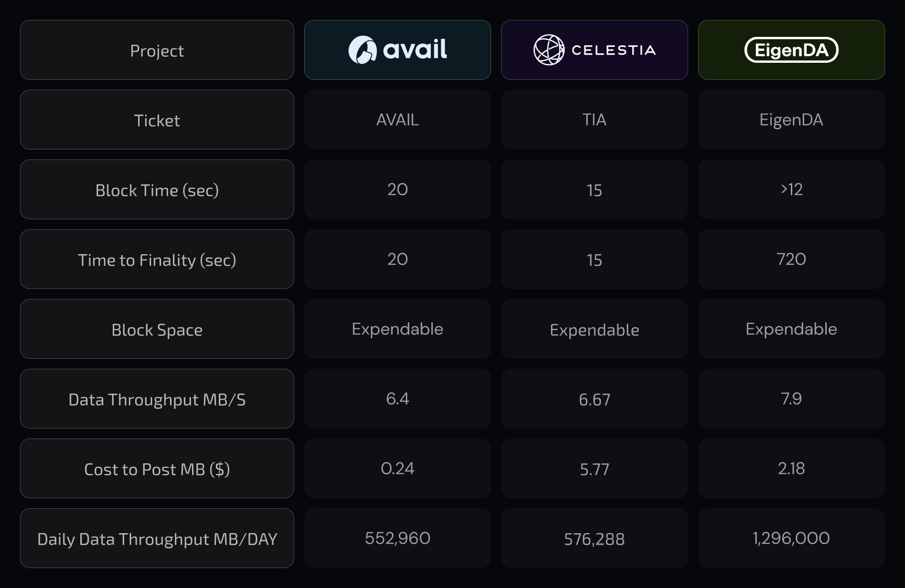Select the Project header cell
This screenshot has height=588, width=905.
point(157,50)
